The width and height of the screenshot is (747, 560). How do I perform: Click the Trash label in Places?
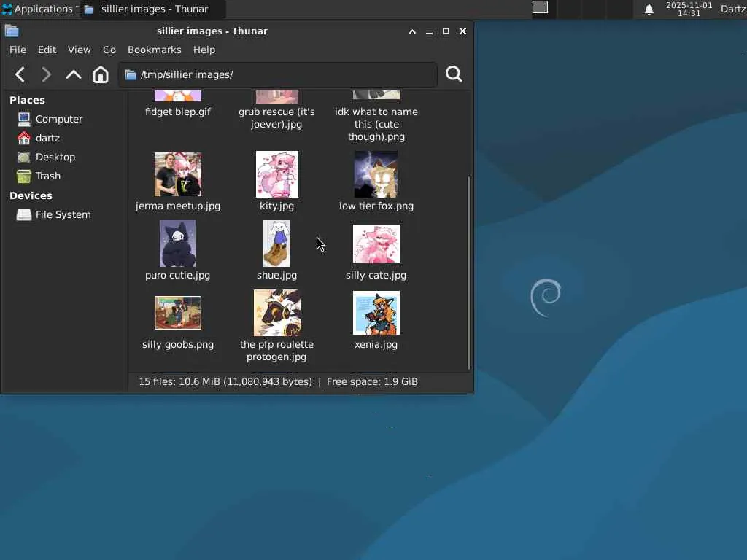click(48, 176)
